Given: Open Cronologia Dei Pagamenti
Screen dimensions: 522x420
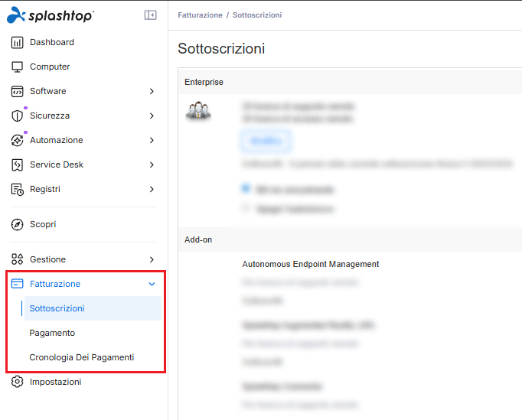Looking at the screenshot, I should (93, 357).
